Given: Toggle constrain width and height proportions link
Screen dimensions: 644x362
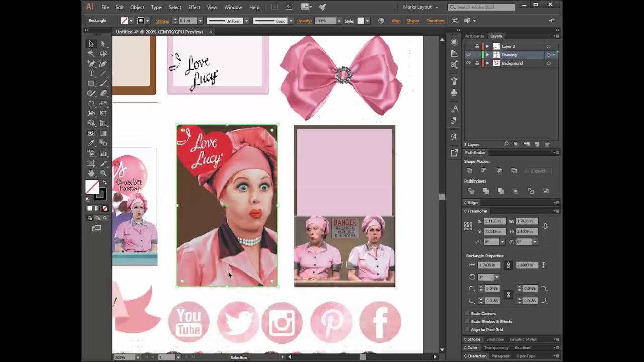Looking at the screenshot, I should (545, 226).
